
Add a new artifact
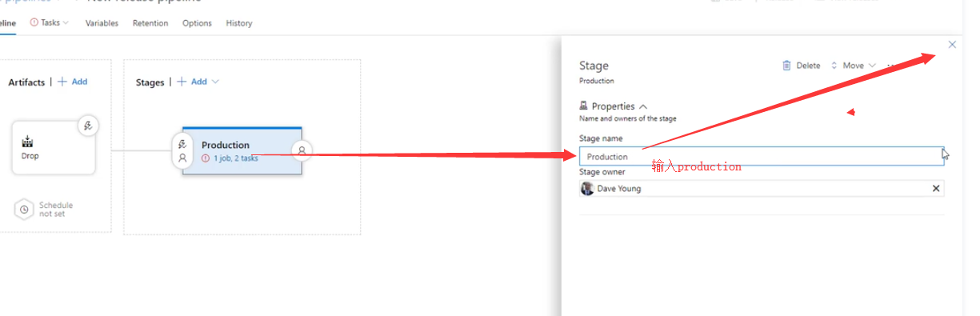73,82
